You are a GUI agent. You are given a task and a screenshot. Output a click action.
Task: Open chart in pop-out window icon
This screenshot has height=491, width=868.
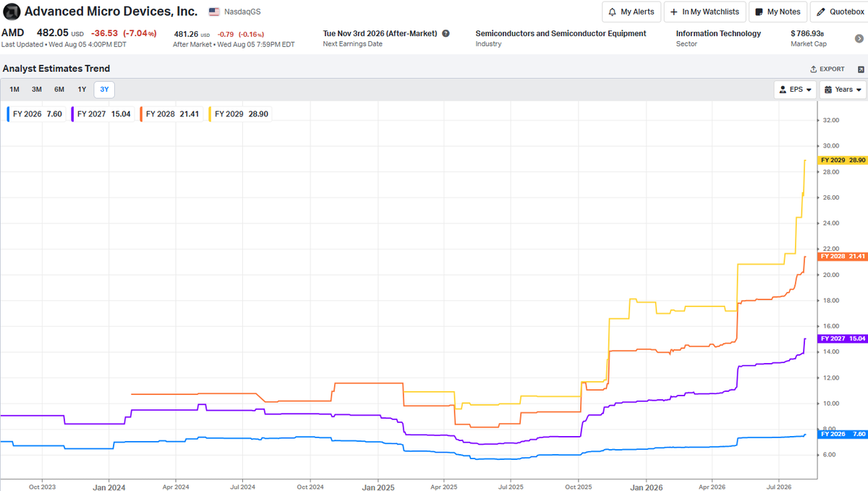861,69
